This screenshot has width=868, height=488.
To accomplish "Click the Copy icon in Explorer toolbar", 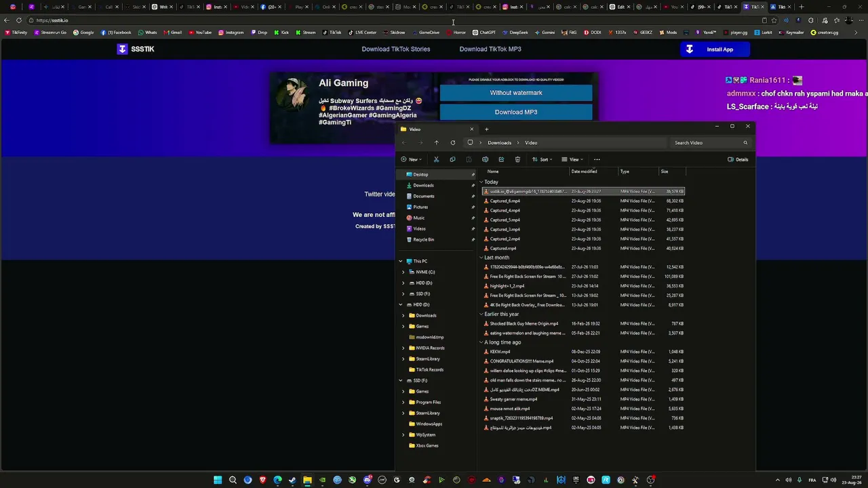I will tap(452, 159).
